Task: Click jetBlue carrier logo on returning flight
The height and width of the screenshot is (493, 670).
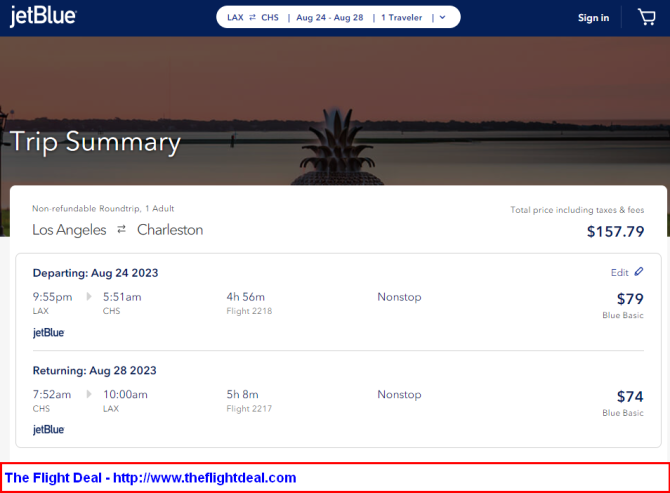Action: pyautogui.click(x=48, y=429)
